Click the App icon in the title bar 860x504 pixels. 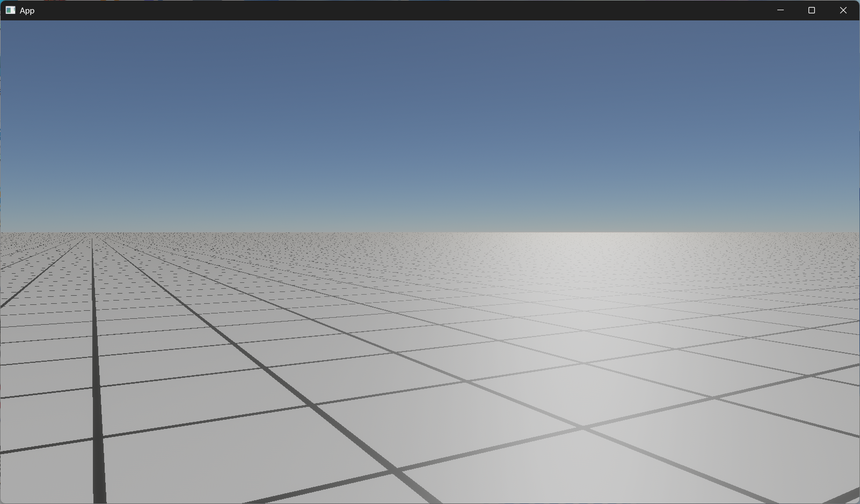pos(10,10)
